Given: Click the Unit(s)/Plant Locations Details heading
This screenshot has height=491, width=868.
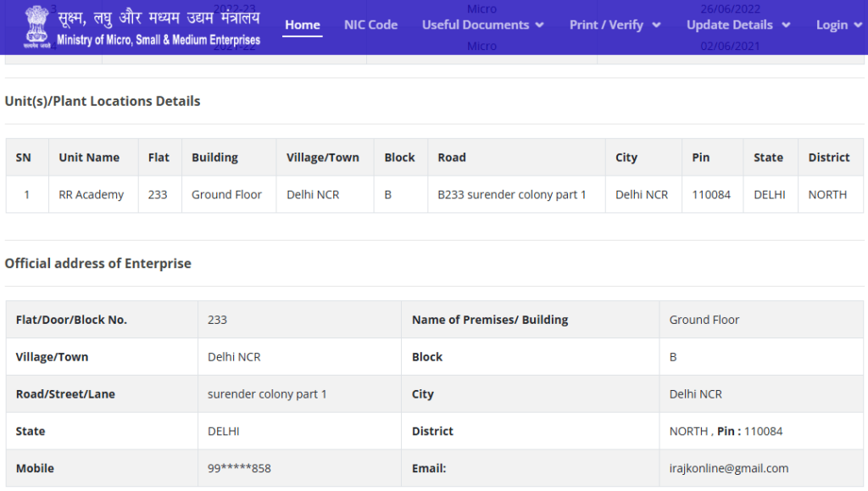Looking at the screenshot, I should pos(103,101).
